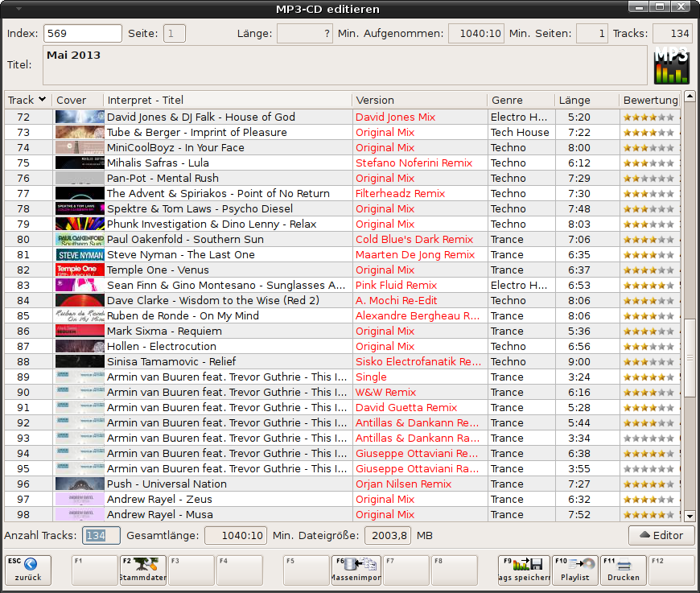Select track MiniCoolBoyz - In Your Face

[x=175, y=148]
